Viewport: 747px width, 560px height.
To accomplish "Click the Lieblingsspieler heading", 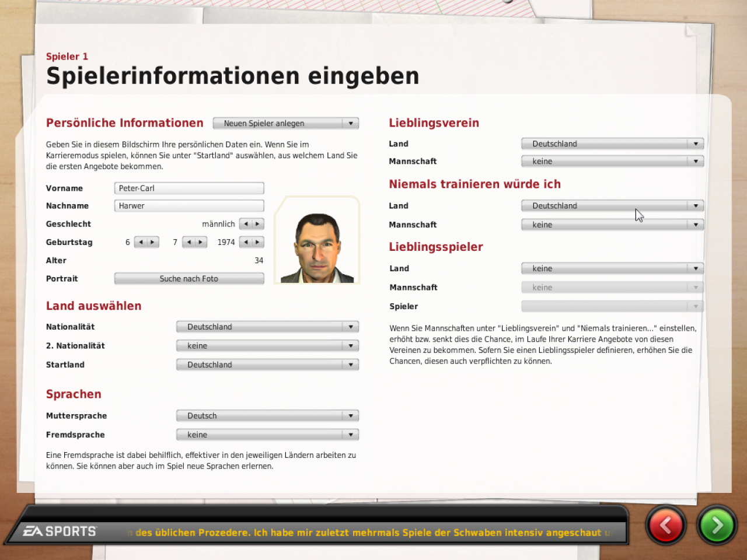I will pos(436,247).
